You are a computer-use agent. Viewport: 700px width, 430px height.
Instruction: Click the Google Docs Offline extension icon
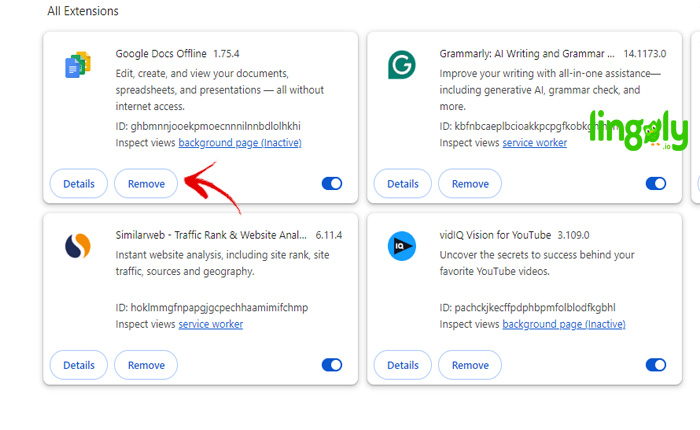tap(78, 65)
